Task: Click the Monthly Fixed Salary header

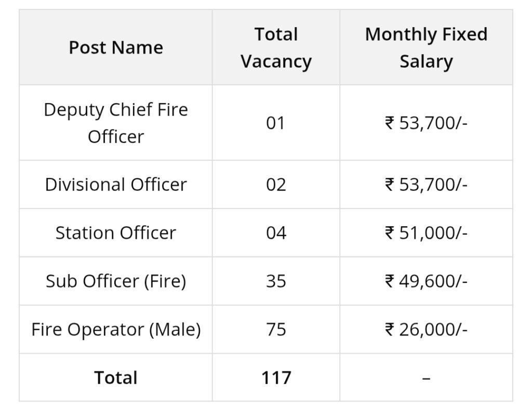Action: coord(426,48)
